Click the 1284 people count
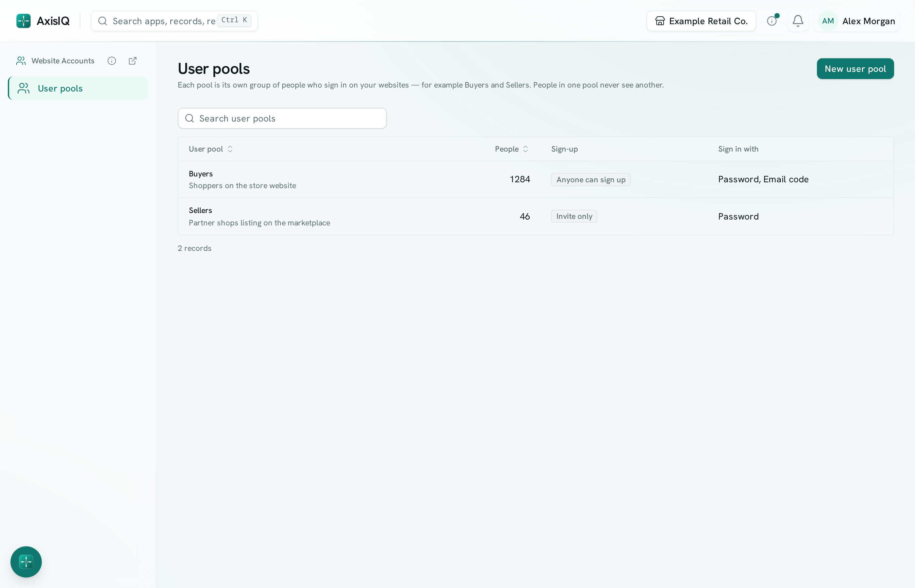915x588 pixels. pyautogui.click(x=520, y=179)
